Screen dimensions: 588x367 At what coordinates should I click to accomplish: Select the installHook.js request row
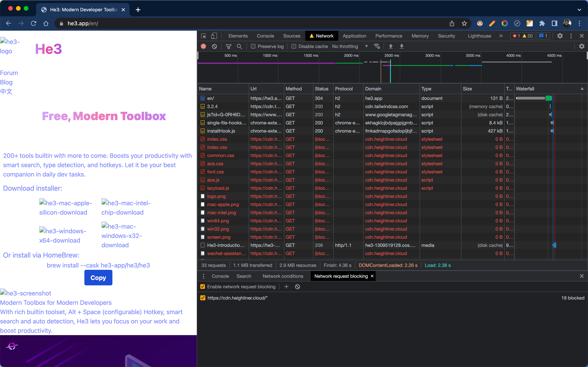tap(221, 131)
